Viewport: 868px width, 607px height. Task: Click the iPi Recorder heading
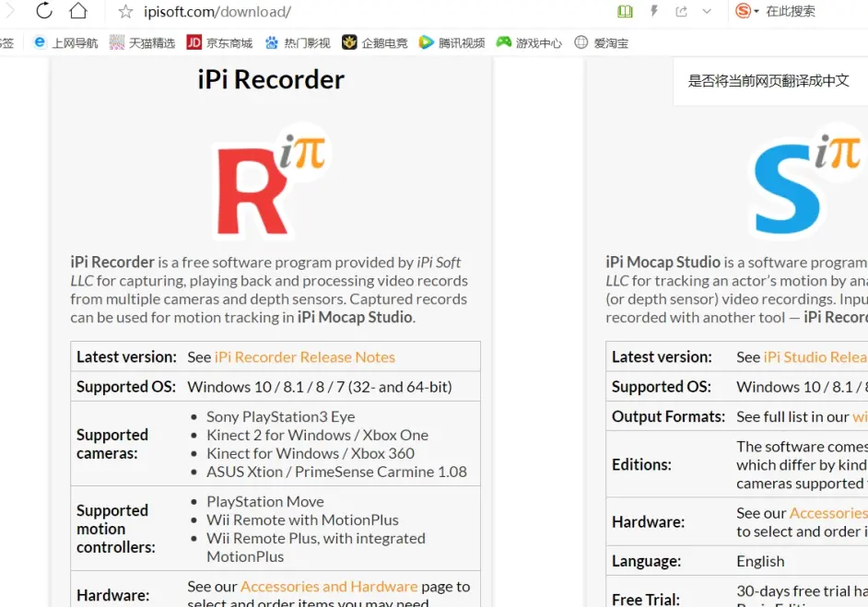point(271,80)
